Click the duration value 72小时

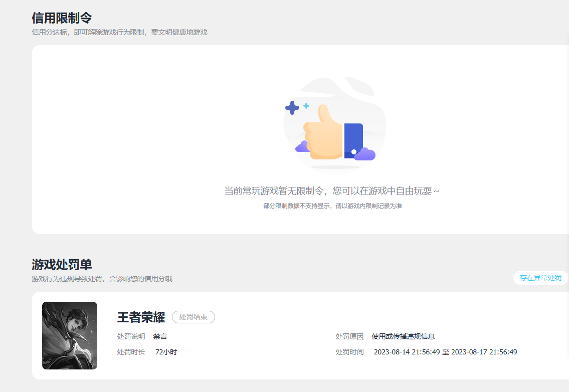166,352
